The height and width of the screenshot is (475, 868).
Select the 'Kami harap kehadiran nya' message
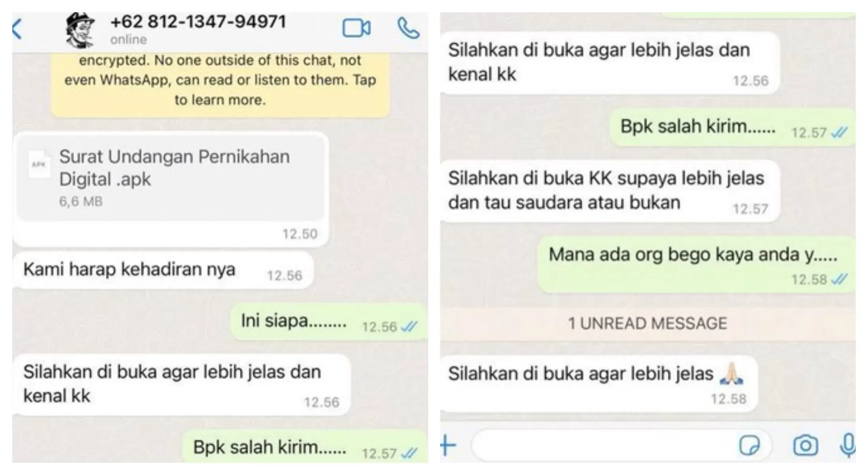163,270
